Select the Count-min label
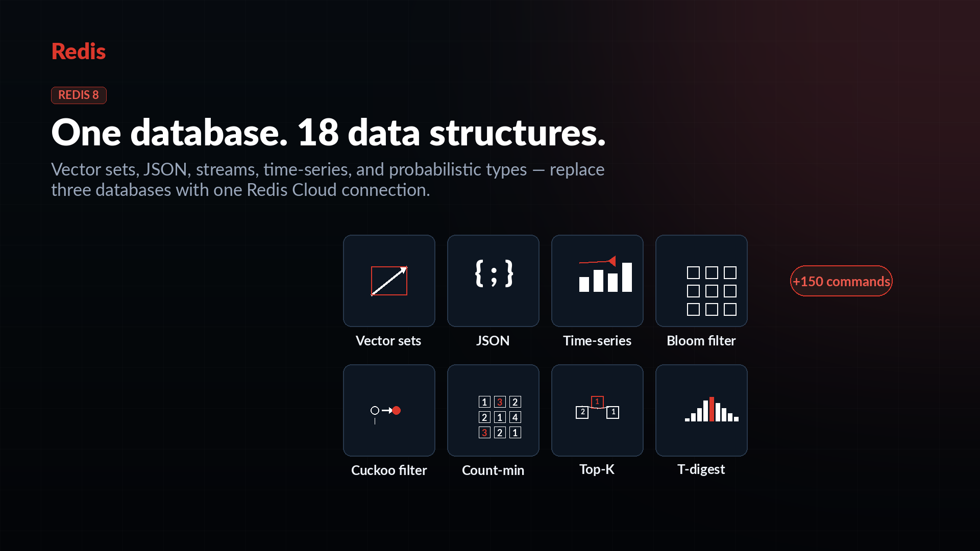This screenshot has height=551, width=980. (x=493, y=470)
